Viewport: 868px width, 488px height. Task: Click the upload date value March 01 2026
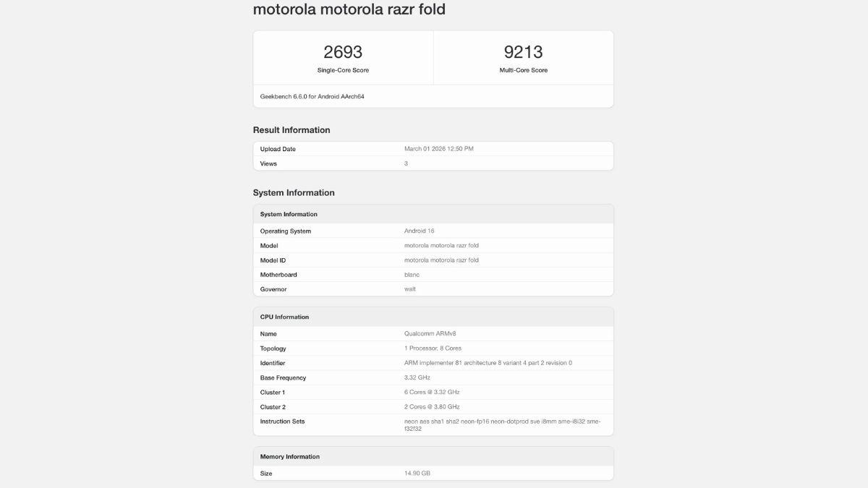pyautogui.click(x=438, y=149)
